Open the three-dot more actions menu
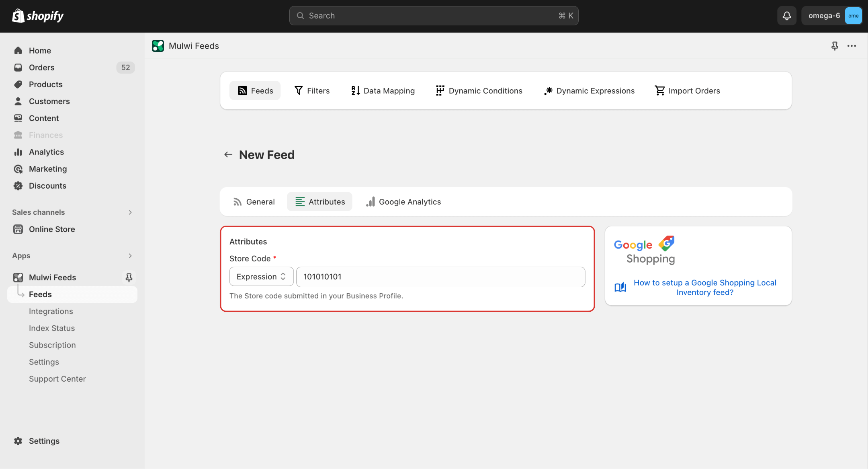 point(852,46)
